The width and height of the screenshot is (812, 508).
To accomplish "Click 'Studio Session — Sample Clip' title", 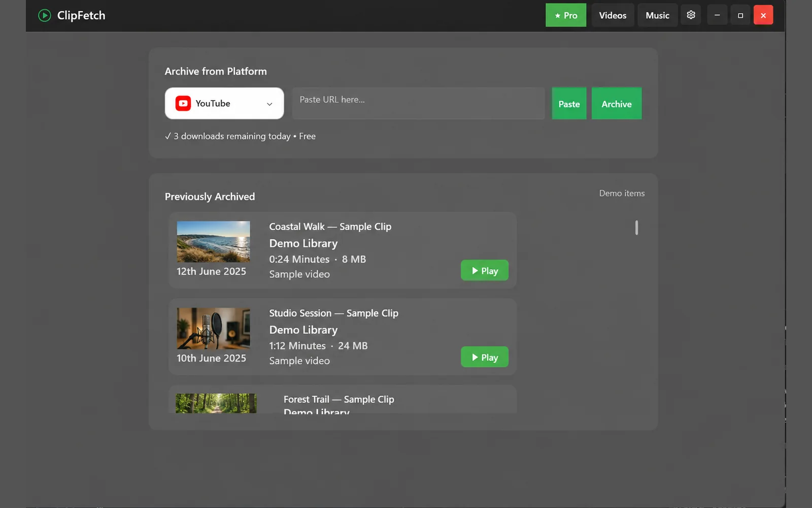I will click(333, 313).
